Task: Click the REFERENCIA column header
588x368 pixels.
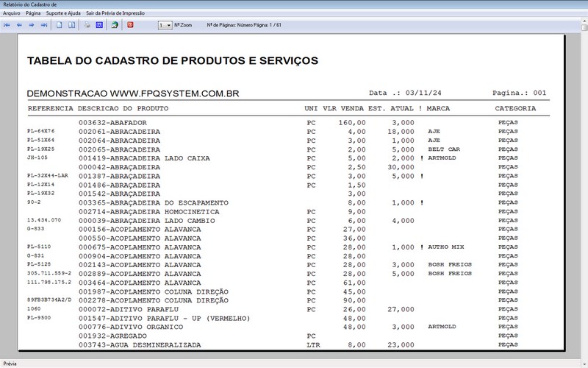Action: 51,108
